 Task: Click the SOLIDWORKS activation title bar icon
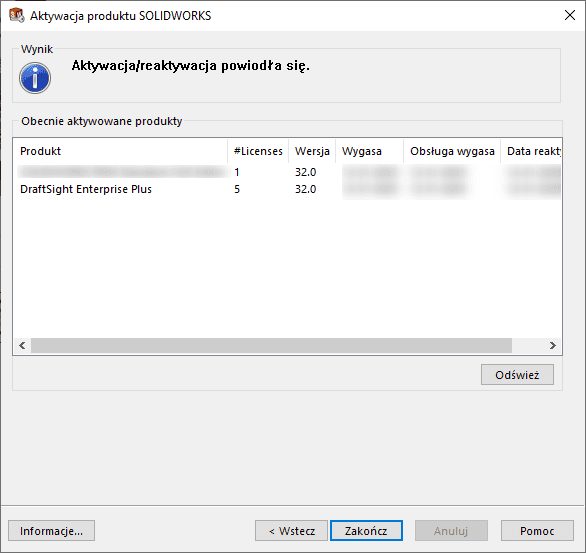17,15
